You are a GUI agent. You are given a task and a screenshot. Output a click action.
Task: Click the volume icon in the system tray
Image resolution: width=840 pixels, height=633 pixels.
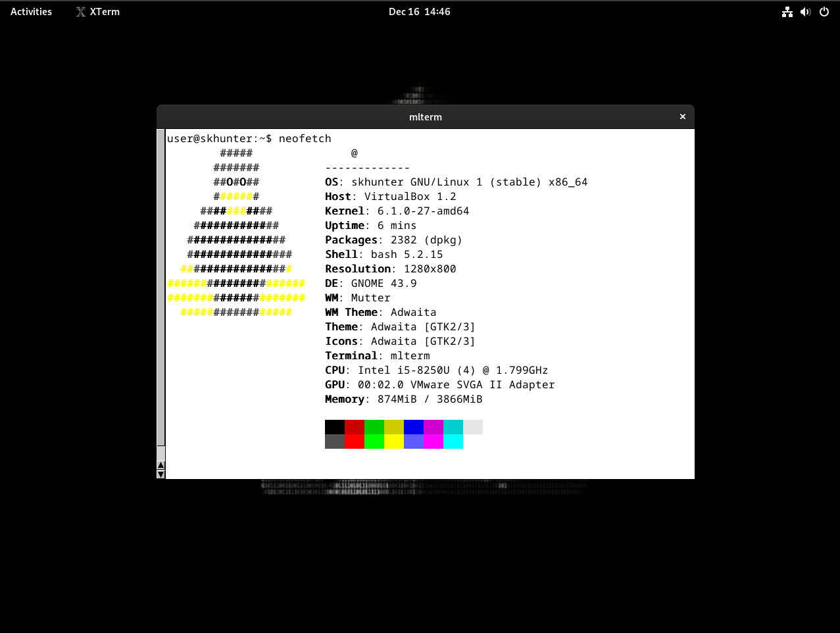pyautogui.click(x=805, y=12)
